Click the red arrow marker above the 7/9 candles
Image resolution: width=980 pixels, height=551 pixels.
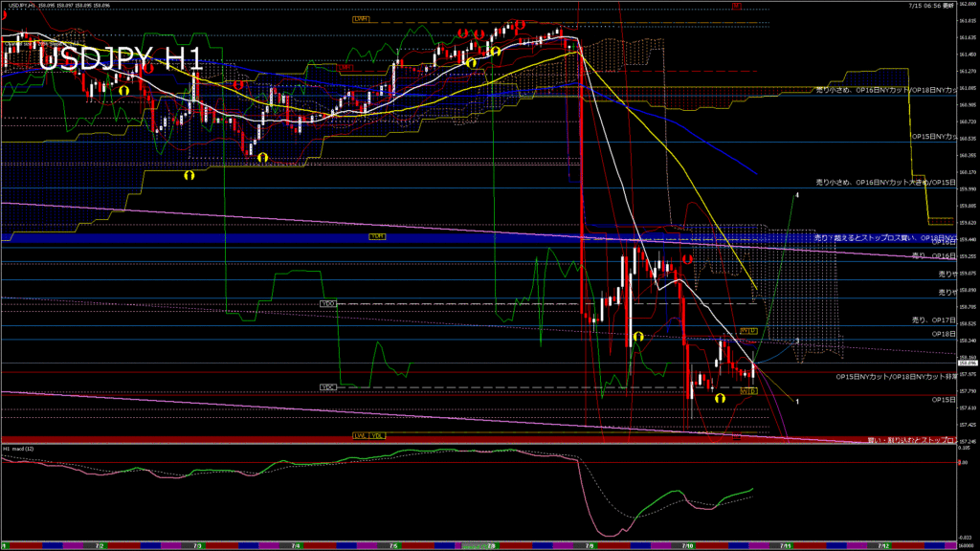pyautogui.click(x=687, y=257)
